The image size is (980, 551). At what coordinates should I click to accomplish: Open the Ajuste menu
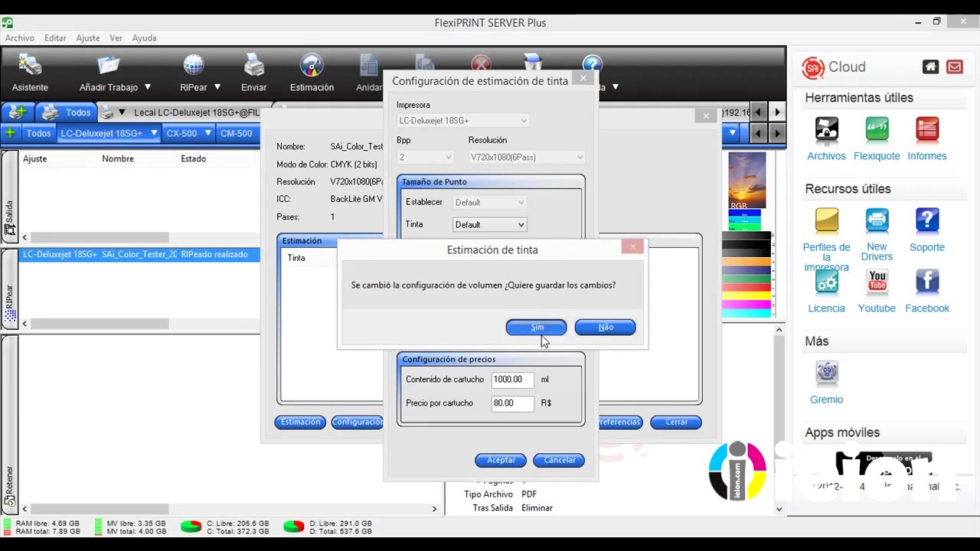pyautogui.click(x=88, y=37)
